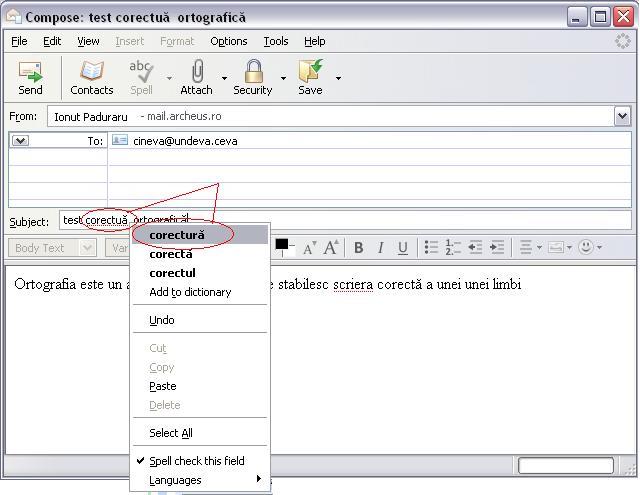Click the throbber activity icon
Viewport: 640px width, 495px height.
622,41
